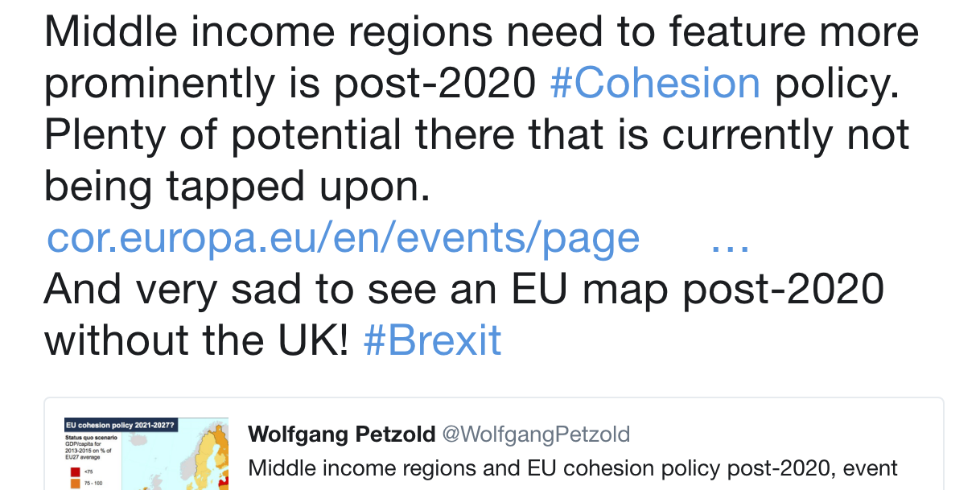
Task: Click the red <75 legend swatch
Action: 73,471
